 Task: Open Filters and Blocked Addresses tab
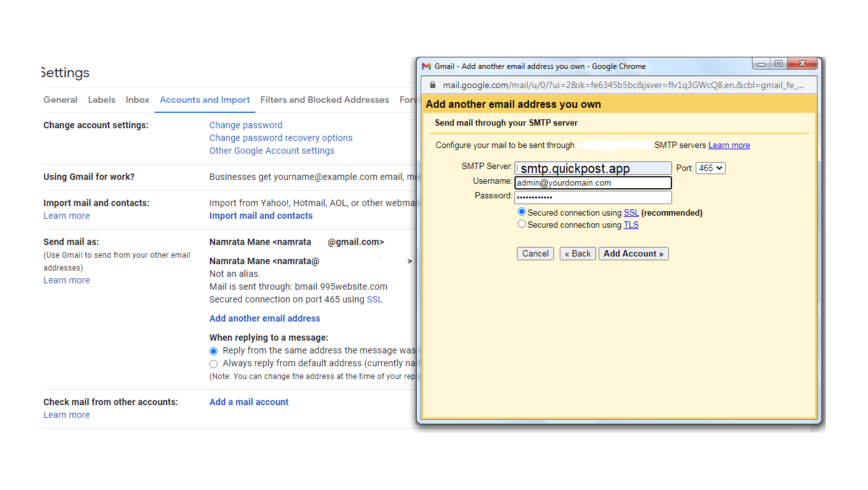(x=324, y=100)
